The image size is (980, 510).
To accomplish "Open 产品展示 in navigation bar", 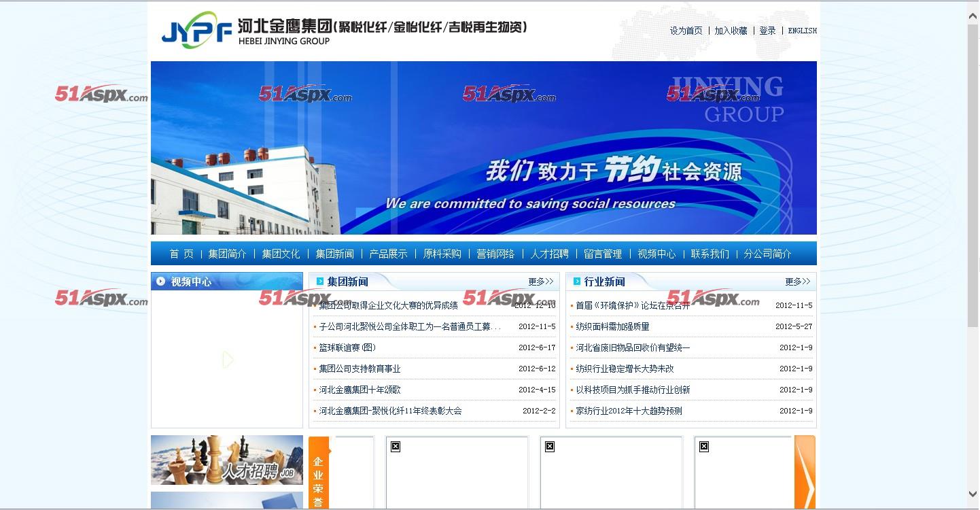I will tap(388, 254).
